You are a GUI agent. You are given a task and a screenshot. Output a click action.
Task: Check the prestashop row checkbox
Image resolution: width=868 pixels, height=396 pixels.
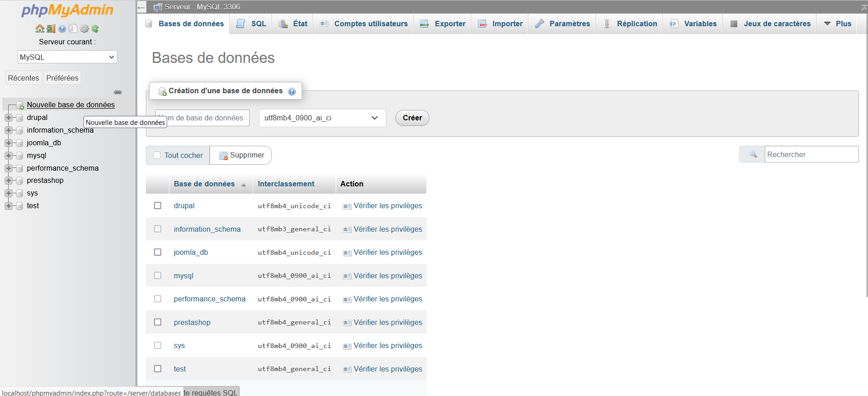click(158, 322)
